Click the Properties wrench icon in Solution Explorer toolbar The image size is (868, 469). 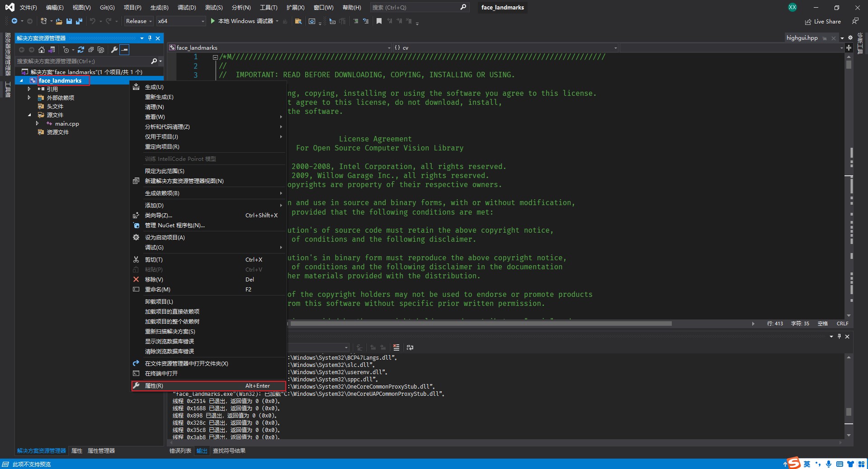114,50
